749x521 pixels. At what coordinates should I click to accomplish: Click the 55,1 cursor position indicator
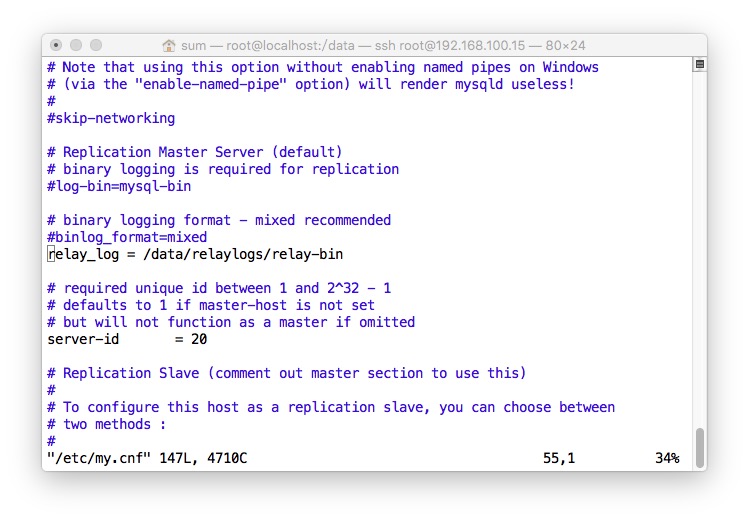[559, 458]
